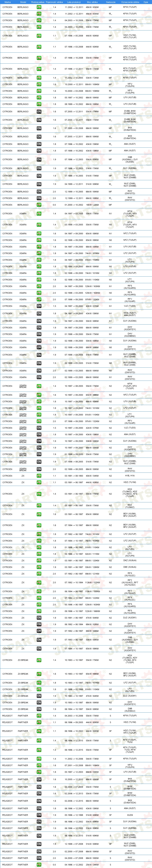Click PB icon in Partner NFU 80kW / 109KM row

pos(39,766)
